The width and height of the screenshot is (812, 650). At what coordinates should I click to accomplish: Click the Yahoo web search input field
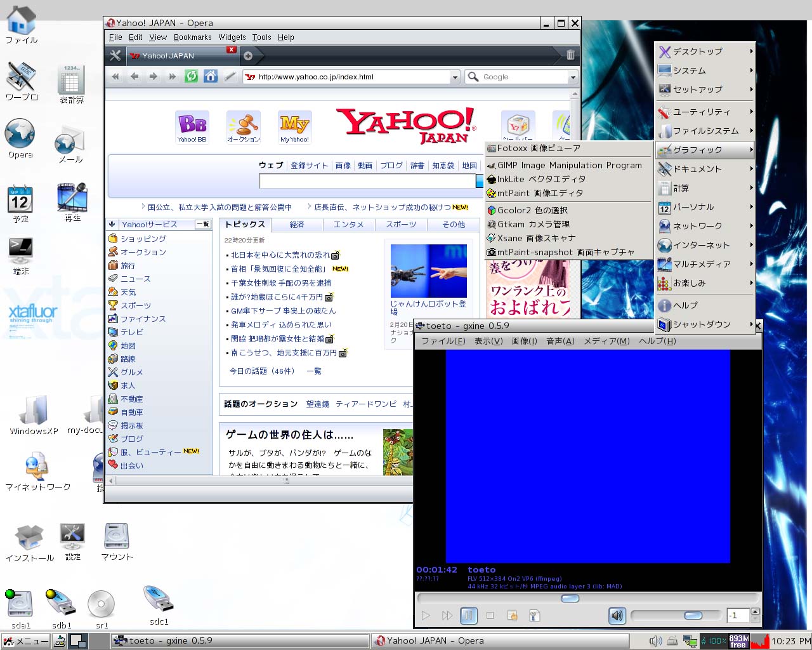click(367, 181)
